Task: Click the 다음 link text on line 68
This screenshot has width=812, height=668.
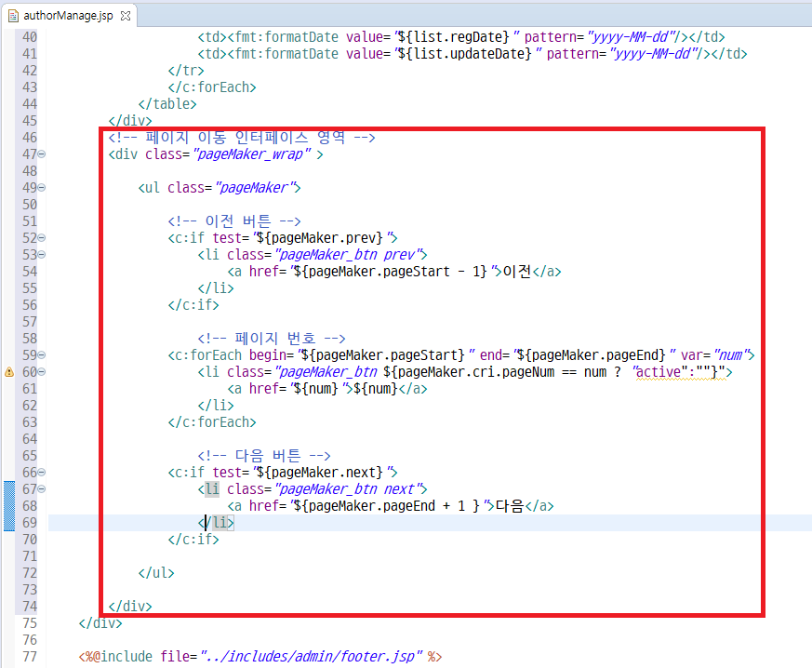Action: click(510, 506)
